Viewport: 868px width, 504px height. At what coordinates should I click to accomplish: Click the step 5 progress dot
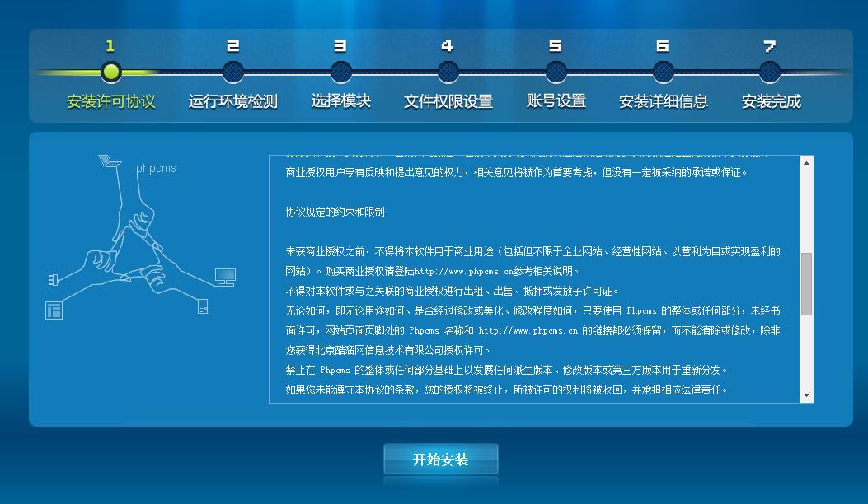click(556, 72)
